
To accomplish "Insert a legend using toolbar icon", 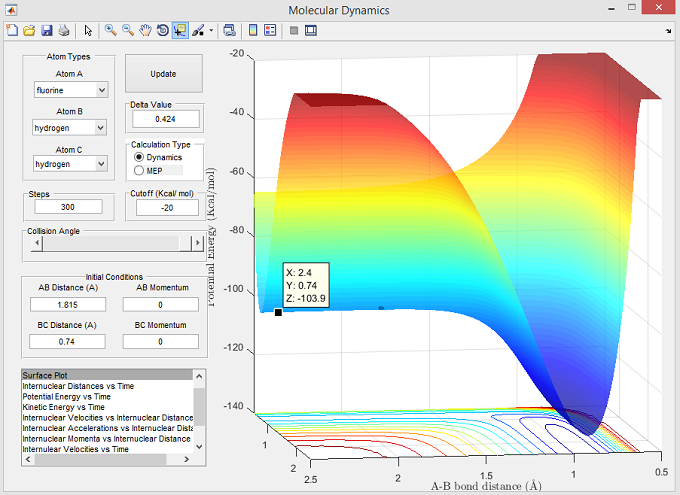I will point(270,30).
